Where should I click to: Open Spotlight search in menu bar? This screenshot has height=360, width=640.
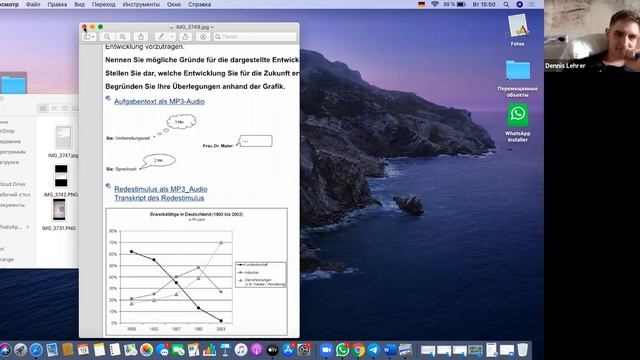click(506, 4)
